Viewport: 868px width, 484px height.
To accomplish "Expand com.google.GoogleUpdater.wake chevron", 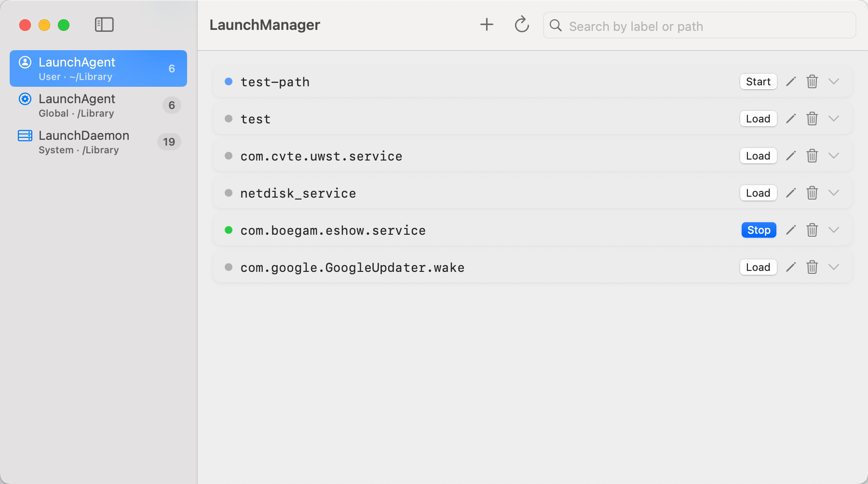I will (834, 267).
